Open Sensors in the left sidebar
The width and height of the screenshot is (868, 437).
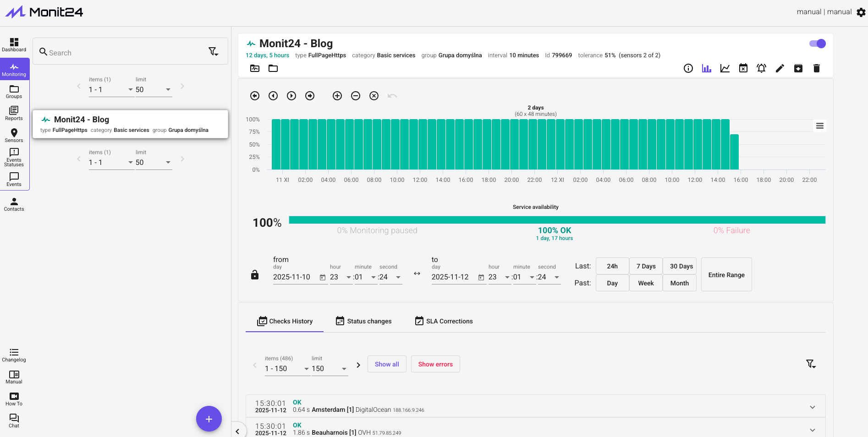coord(14,136)
